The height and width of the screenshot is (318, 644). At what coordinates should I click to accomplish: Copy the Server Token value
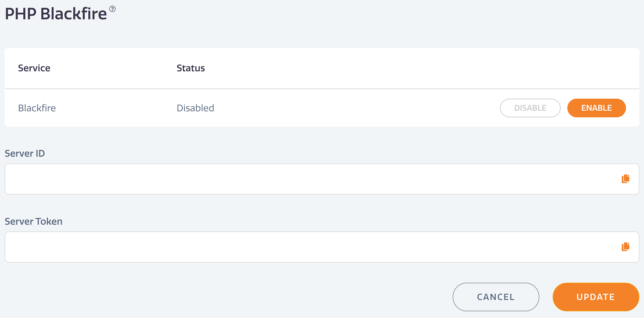(625, 247)
